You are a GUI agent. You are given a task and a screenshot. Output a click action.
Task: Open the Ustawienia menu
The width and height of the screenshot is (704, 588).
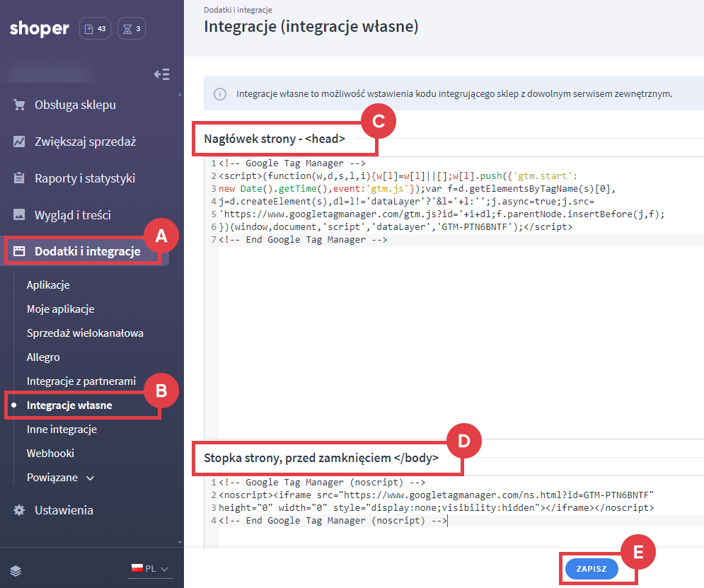64,510
